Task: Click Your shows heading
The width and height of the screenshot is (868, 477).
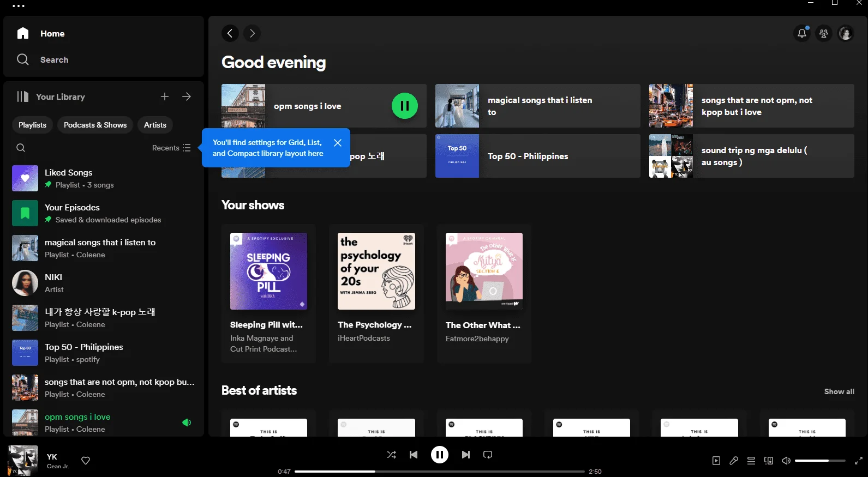Action: [253, 205]
